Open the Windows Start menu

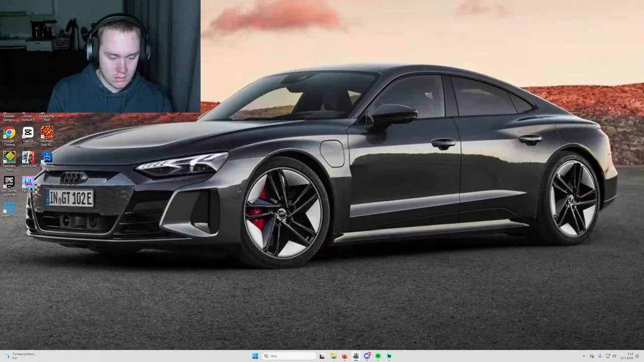[x=255, y=356]
